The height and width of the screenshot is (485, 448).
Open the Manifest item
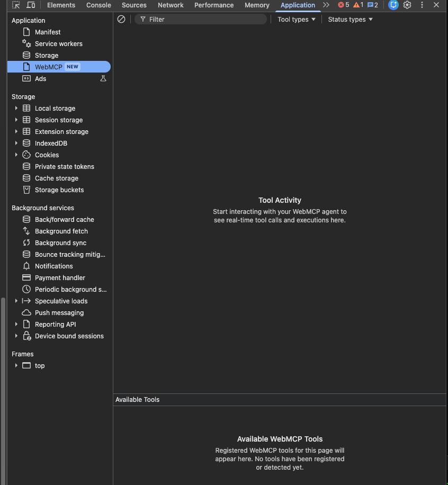coord(59,32)
